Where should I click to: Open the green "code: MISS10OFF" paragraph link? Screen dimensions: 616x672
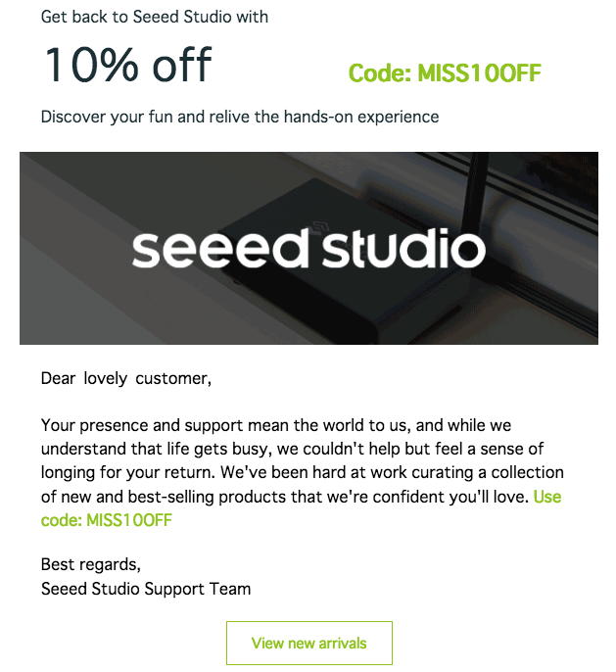(x=106, y=520)
